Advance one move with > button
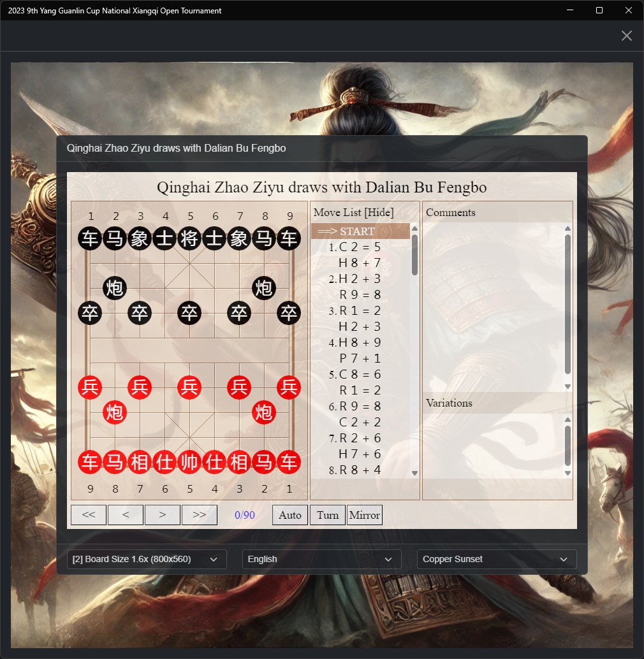644x659 pixels. tap(163, 515)
